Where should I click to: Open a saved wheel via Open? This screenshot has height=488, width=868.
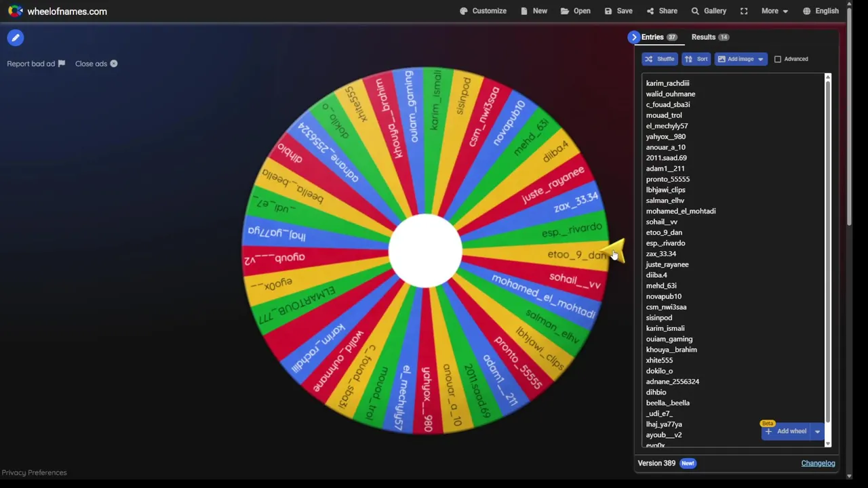click(x=575, y=11)
